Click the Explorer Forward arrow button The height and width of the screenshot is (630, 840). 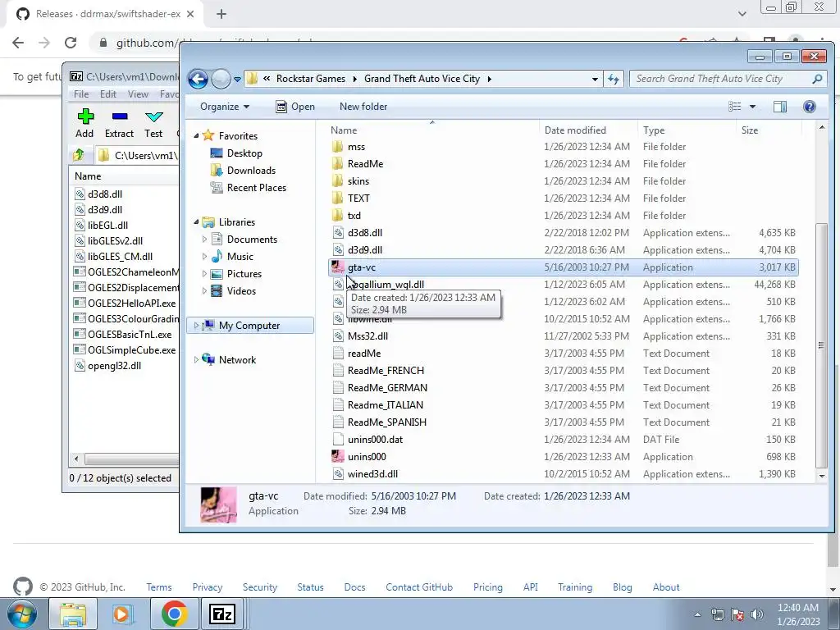coord(220,79)
